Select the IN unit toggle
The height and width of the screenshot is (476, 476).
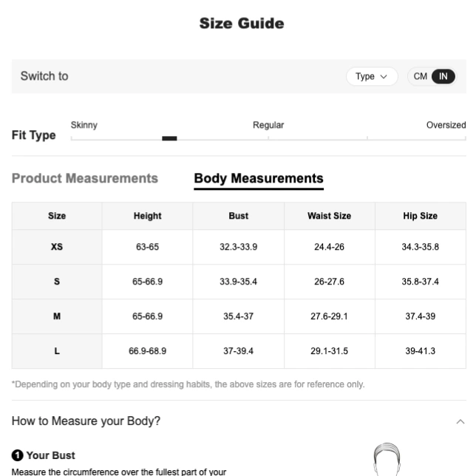pyautogui.click(x=443, y=76)
